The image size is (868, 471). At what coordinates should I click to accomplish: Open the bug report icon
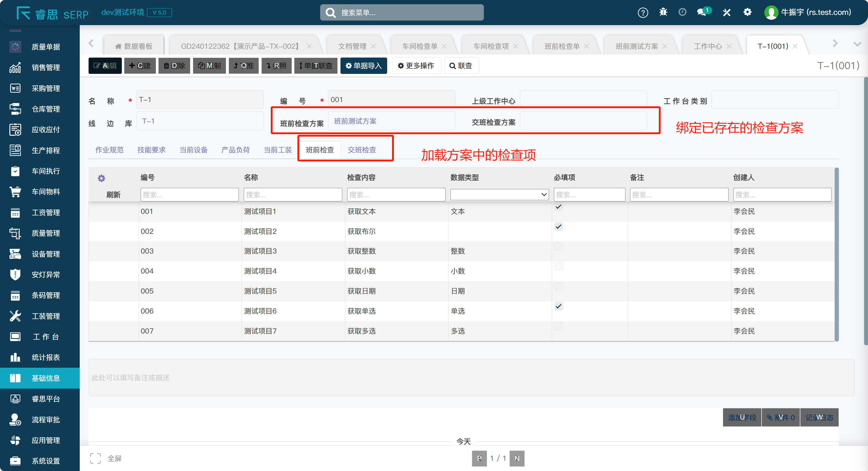tap(663, 12)
